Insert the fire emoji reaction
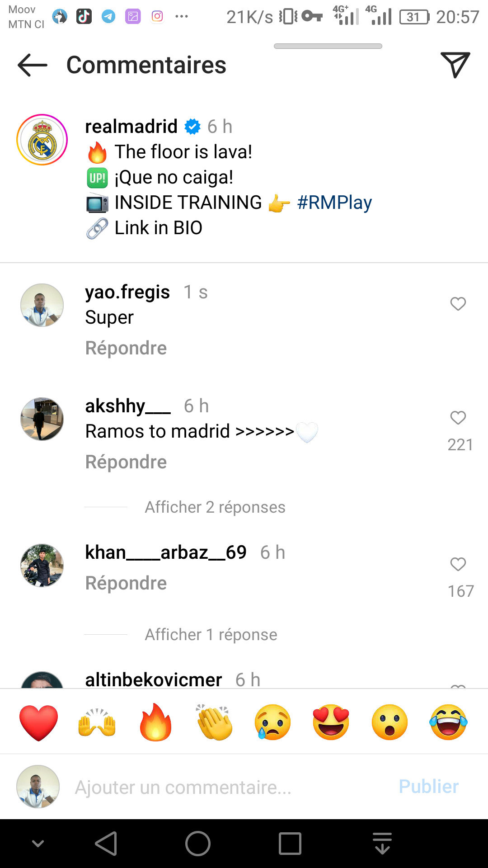 tap(155, 722)
